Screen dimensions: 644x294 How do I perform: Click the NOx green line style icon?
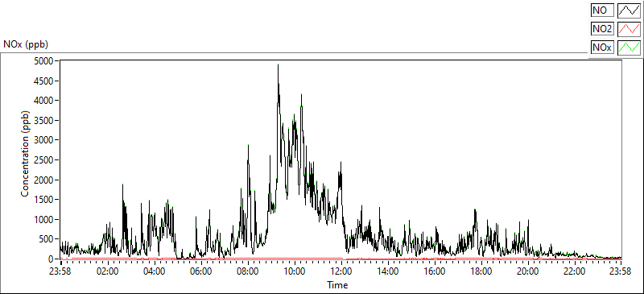point(629,48)
